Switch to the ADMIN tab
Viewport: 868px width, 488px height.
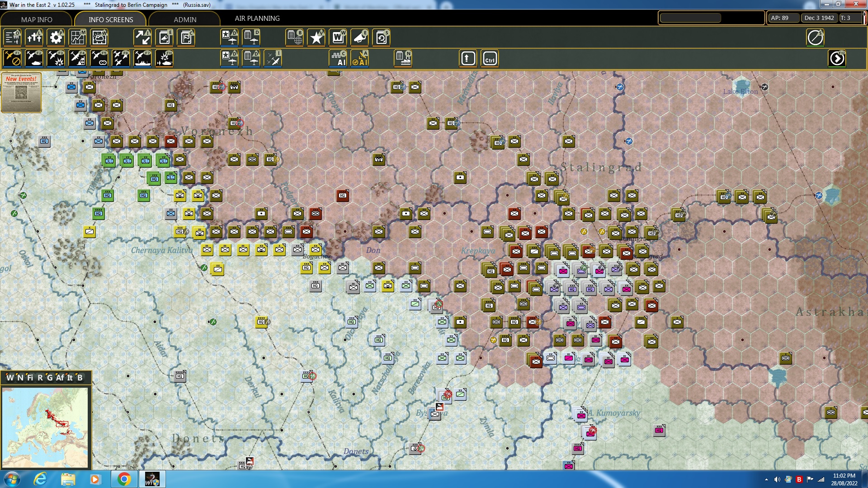pos(185,19)
